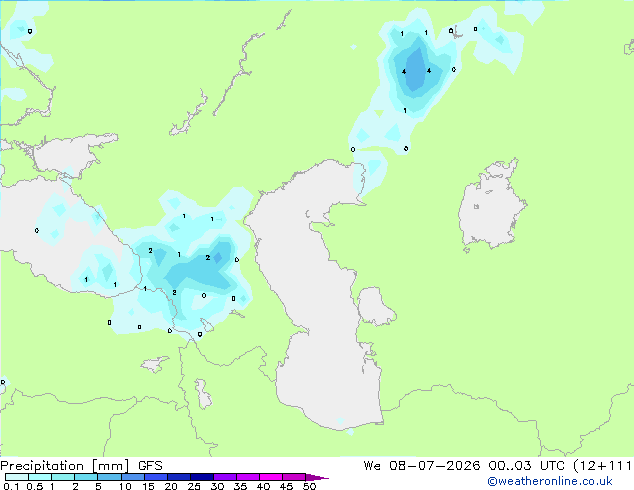Click the legend swatch between 2 and 5

(x=86, y=477)
